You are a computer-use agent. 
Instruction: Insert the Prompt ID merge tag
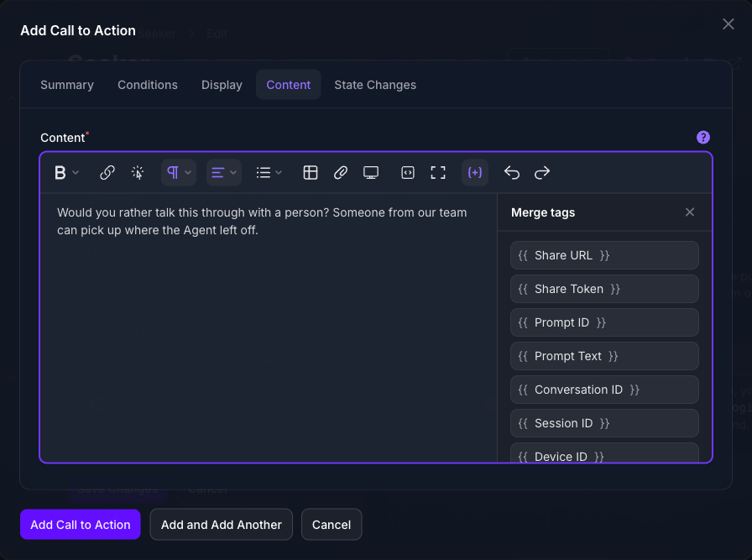pyautogui.click(x=604, y=322)
